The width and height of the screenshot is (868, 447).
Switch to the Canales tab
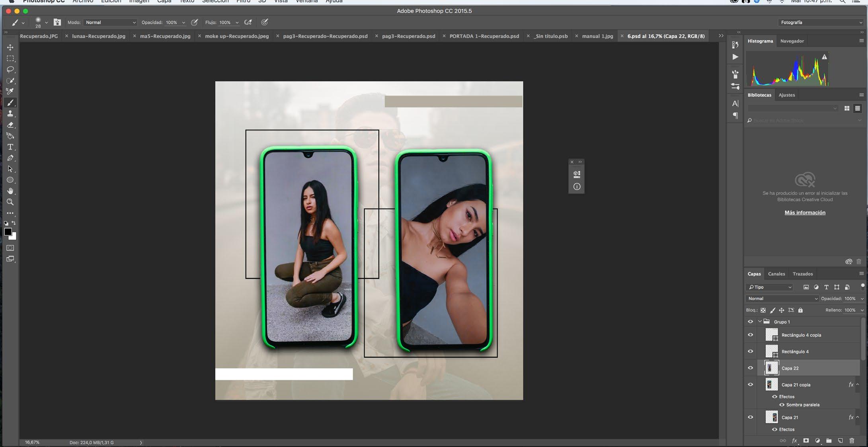[776, 274]
